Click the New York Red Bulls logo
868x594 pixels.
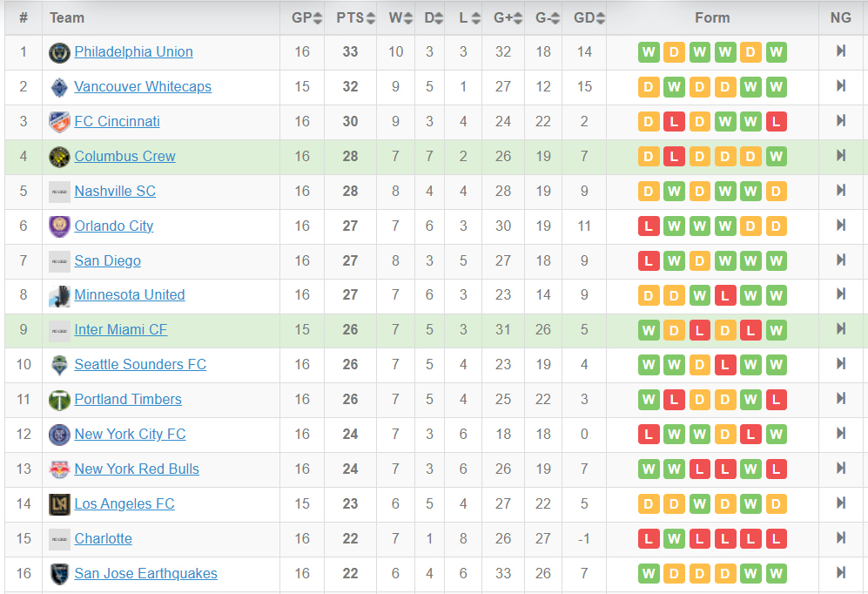(x=59, y=469)
